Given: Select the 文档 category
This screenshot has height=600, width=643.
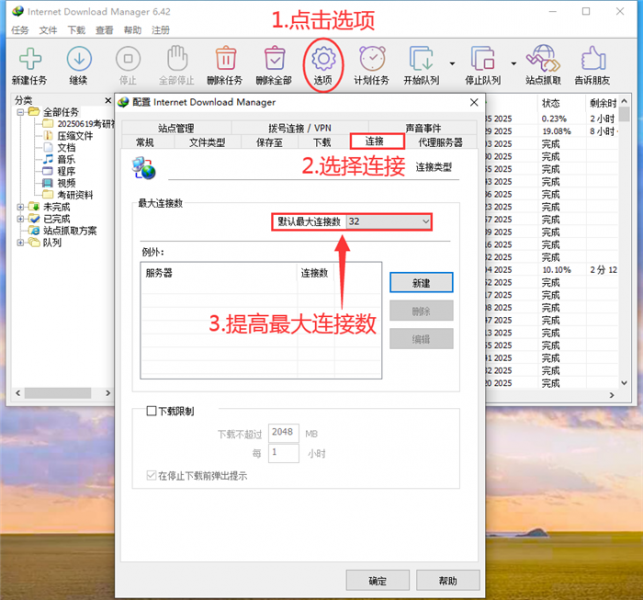Looking at the screenshot, I should (x=66, y=148).
